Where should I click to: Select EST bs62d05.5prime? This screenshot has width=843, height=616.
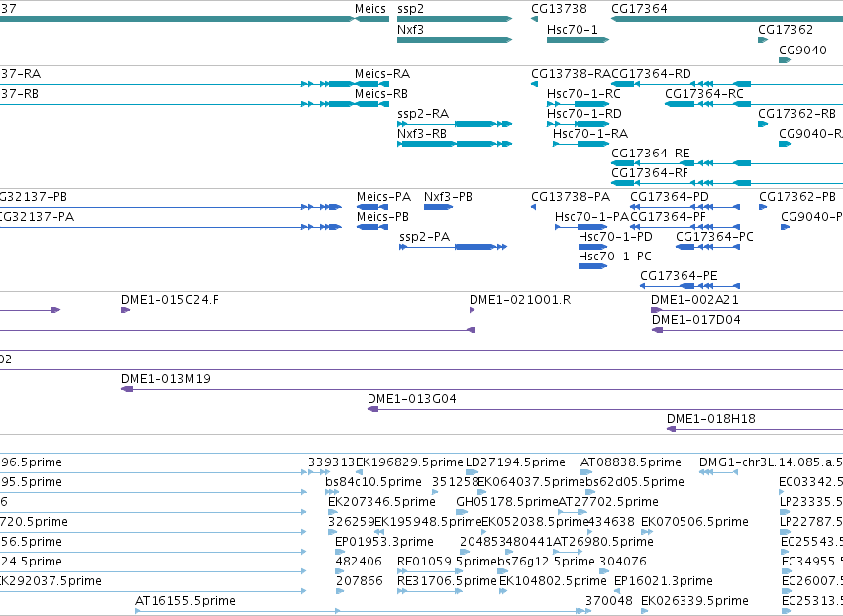click(634, 482)
